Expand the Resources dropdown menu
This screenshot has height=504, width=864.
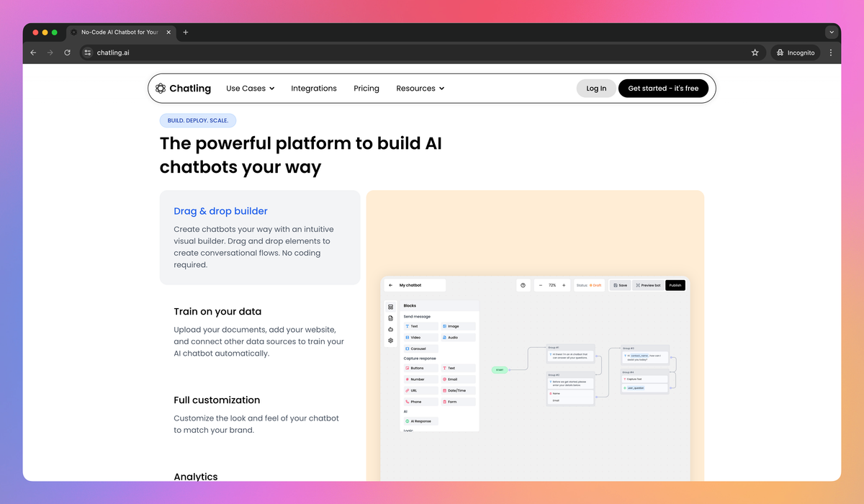pos(420,89)
